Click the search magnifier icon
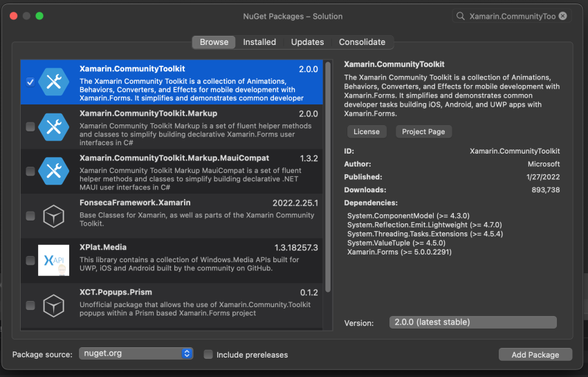This screenshot has width=588, height=377. click(461, 16)
